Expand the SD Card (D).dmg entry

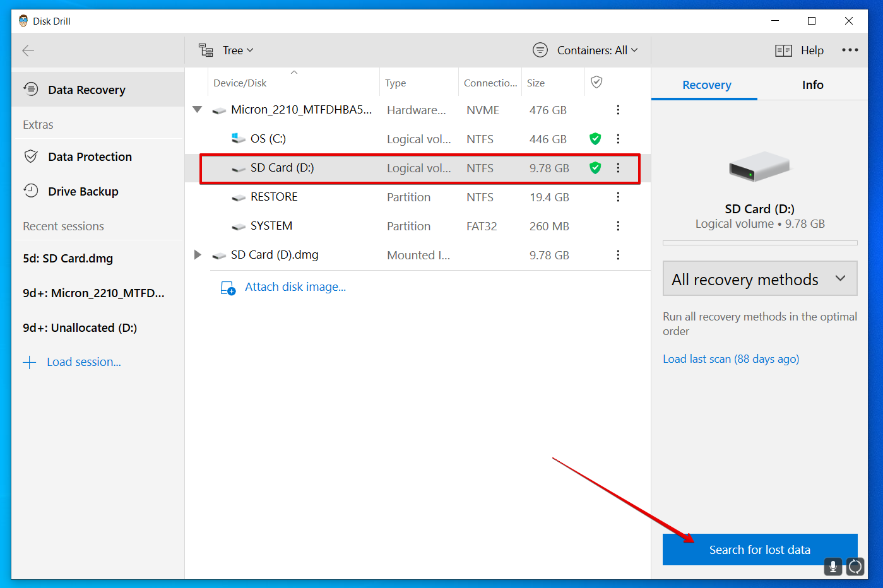click(x=198, y=255)
